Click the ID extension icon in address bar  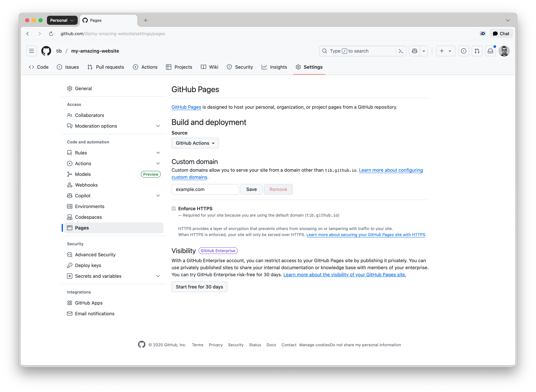483,34
